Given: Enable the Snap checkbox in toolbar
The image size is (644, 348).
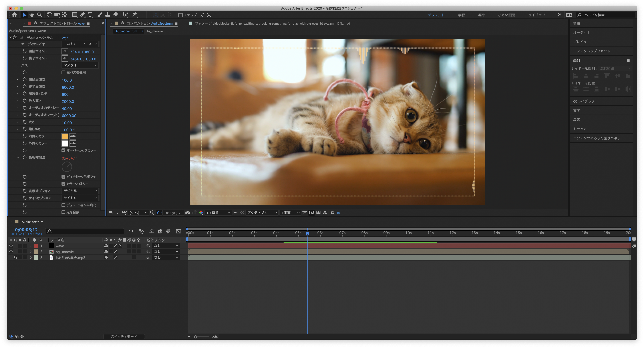Looking at the screenshot, I should tap(180, 15).
